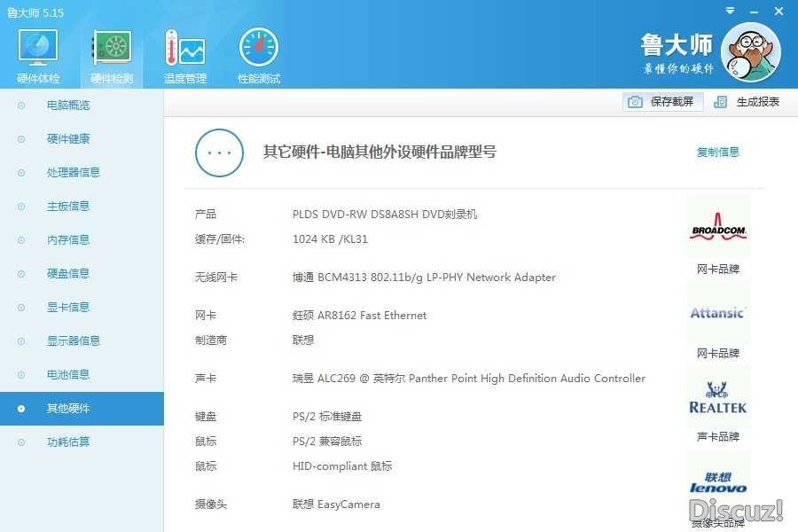Viewport: 798px width, 532px height.
Task: Click the 产品 field label
Action: (x=205, y=215)
